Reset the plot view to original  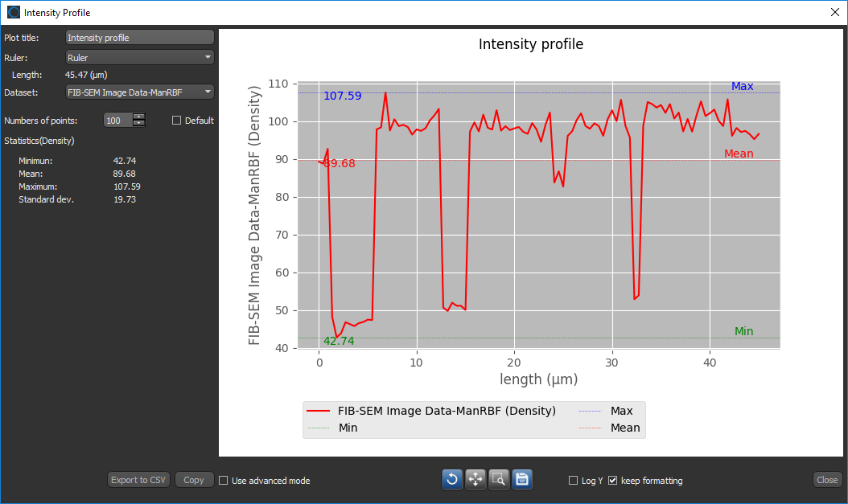pos(451,479)
